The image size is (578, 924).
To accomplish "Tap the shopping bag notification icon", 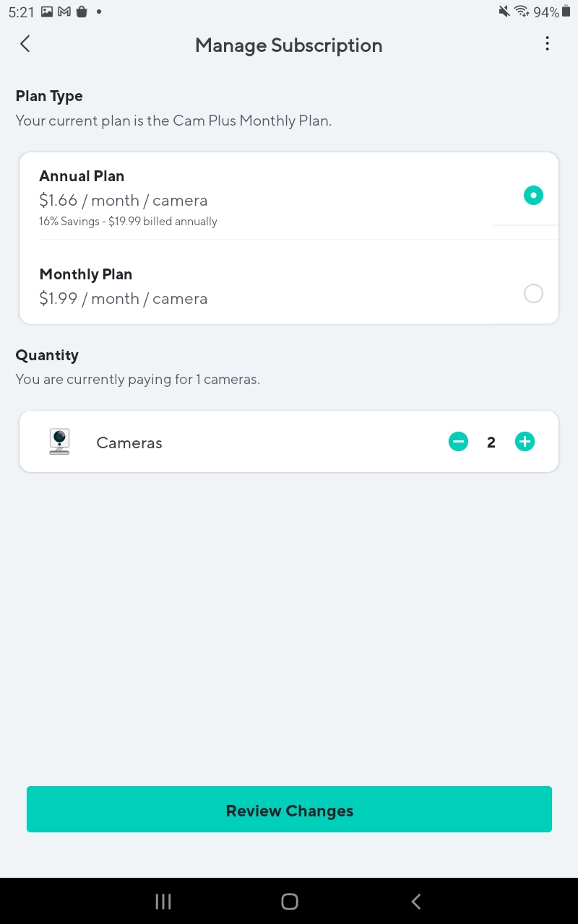I will click(82, 12).
